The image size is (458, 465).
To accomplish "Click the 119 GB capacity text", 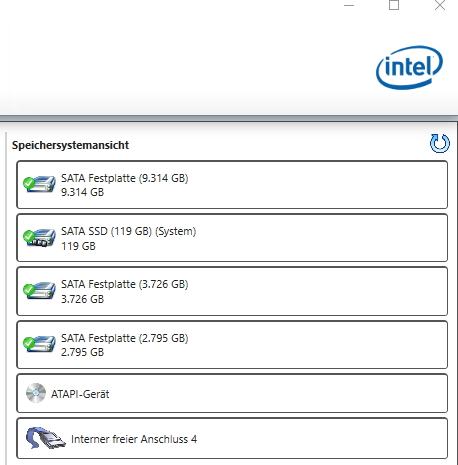I will (78, 246).
